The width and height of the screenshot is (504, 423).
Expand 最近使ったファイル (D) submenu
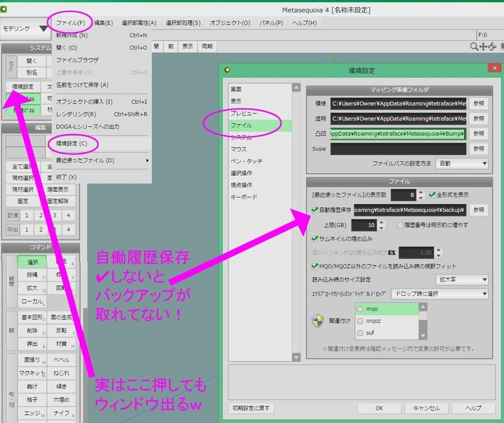[x=101, y=160]
